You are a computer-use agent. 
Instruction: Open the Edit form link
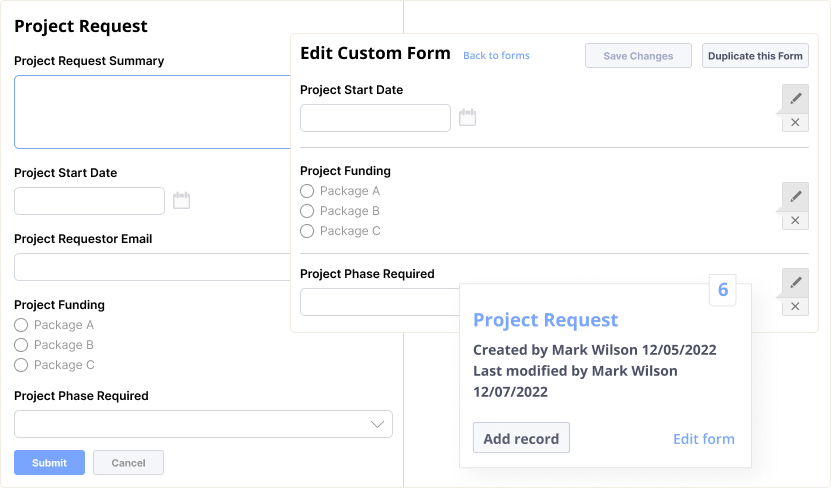[x=703, y=439]
